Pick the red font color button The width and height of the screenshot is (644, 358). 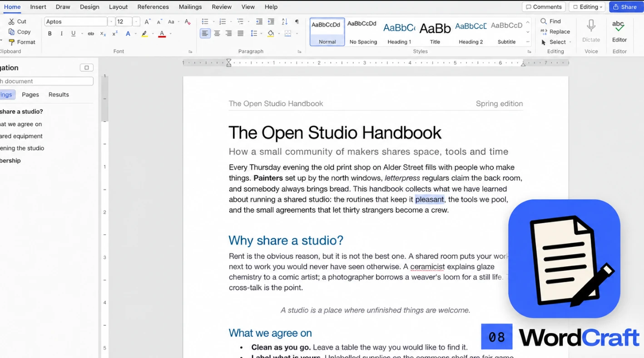(x=162, y=34)
